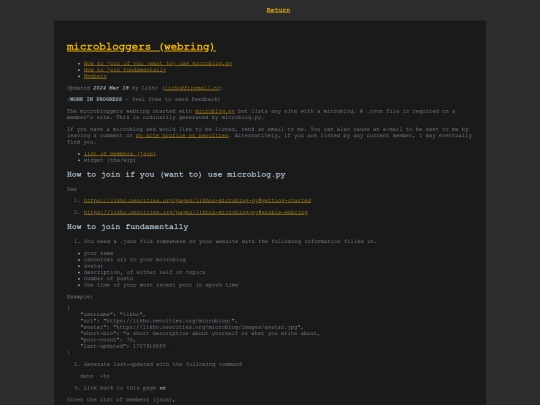Click 'description, of either self or topics' bullet
The image size is (540, 405).
pyautogui.click(x=144, y=272)
